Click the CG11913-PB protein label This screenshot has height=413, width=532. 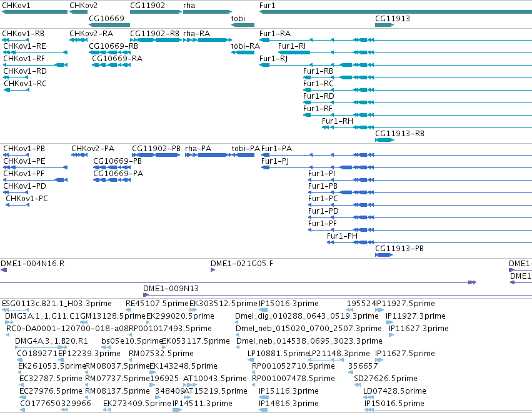click(x=399, y=249)
